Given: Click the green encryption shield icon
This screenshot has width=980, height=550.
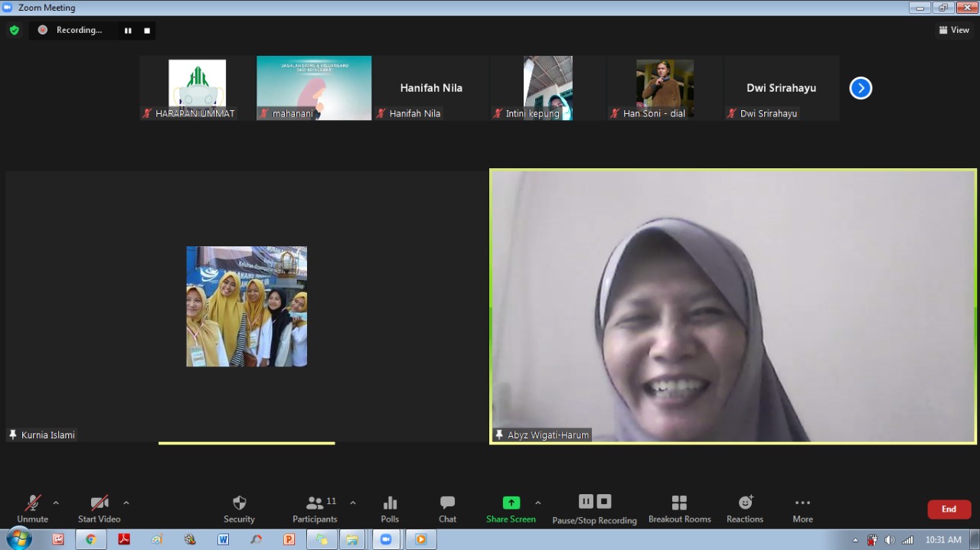Looking at the screenshot, I should coord(14,31).
